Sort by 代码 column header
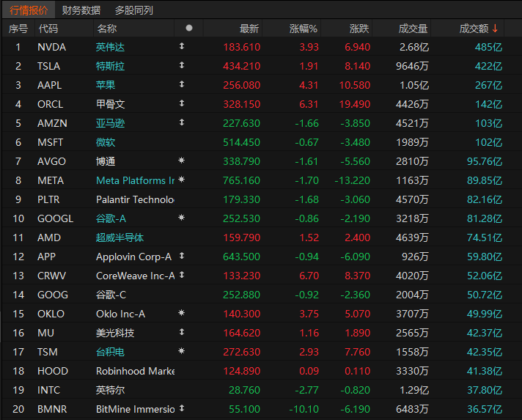This screenshot has height=420, width=522. (48, 29)
